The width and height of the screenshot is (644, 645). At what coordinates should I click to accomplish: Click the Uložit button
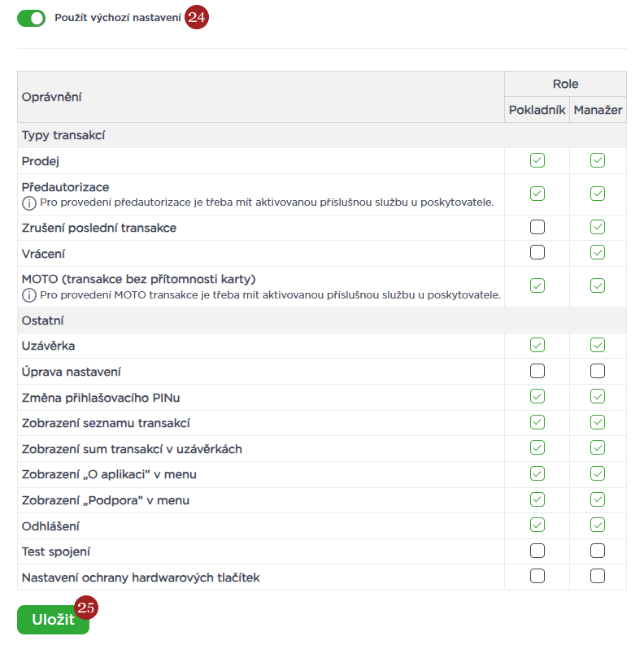[53, 620]
